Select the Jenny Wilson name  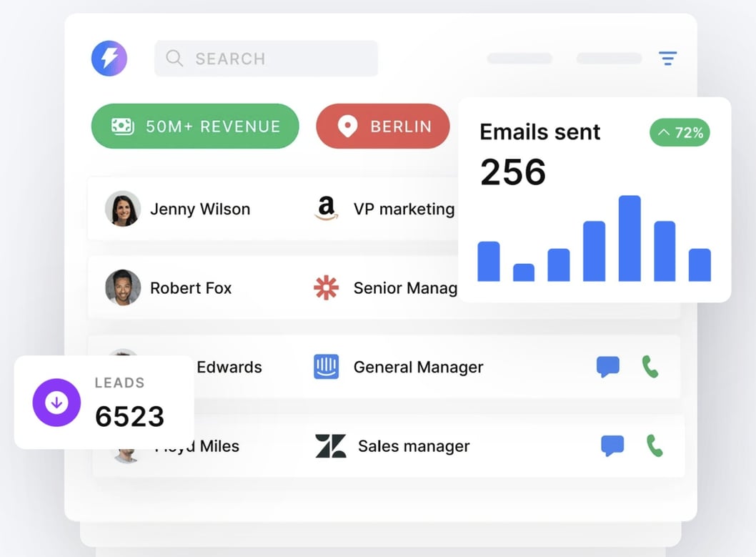[x=200, y=209]
